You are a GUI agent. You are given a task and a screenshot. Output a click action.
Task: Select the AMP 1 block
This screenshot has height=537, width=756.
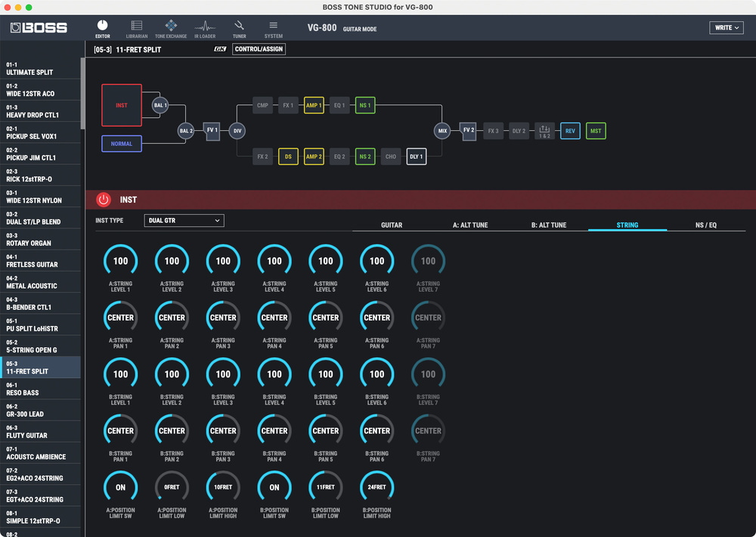[x=314, y=105]
